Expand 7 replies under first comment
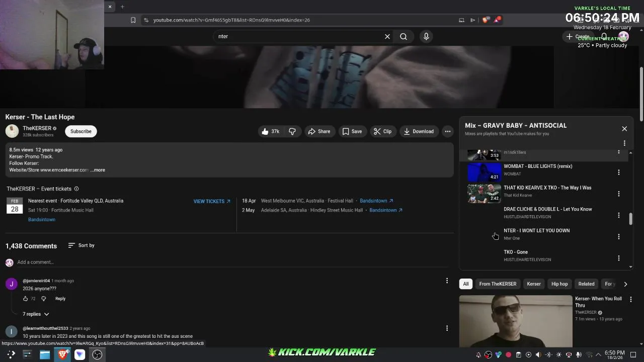This screenshot has height=362, width=644. pyautogui.click(x=36, y=314)
